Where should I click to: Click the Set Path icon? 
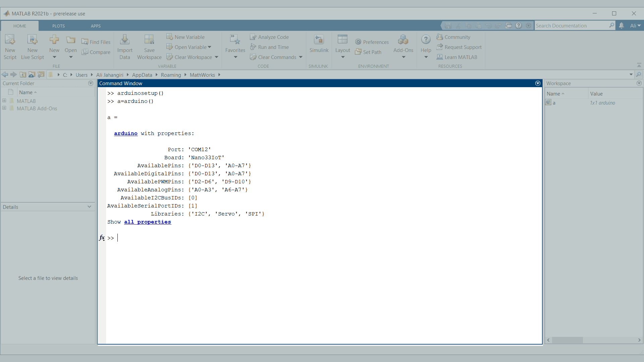(358, 52)
